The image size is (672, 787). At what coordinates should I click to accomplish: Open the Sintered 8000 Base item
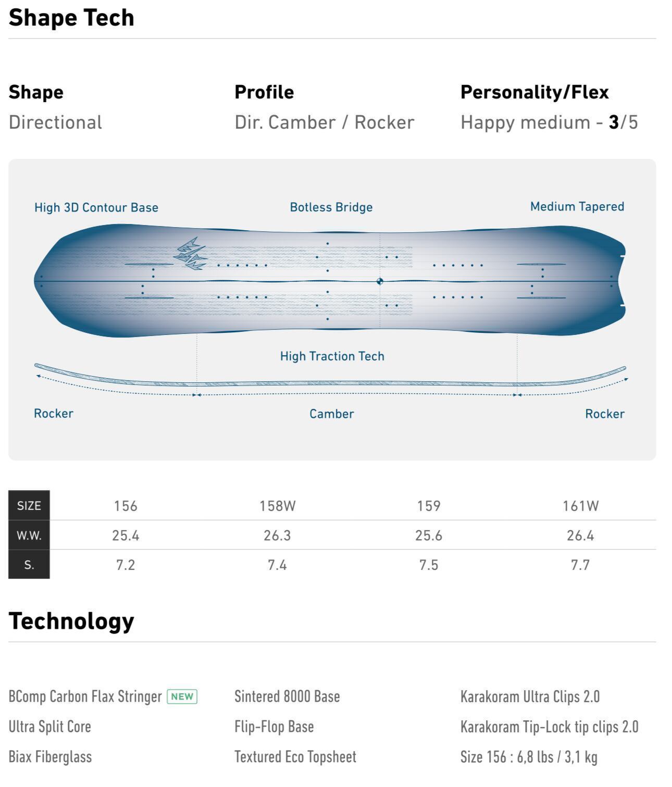(x=287, y=696)
